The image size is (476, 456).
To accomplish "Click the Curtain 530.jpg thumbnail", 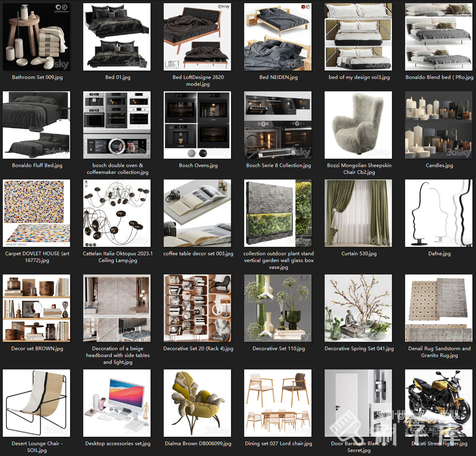I will click(358, 213).
